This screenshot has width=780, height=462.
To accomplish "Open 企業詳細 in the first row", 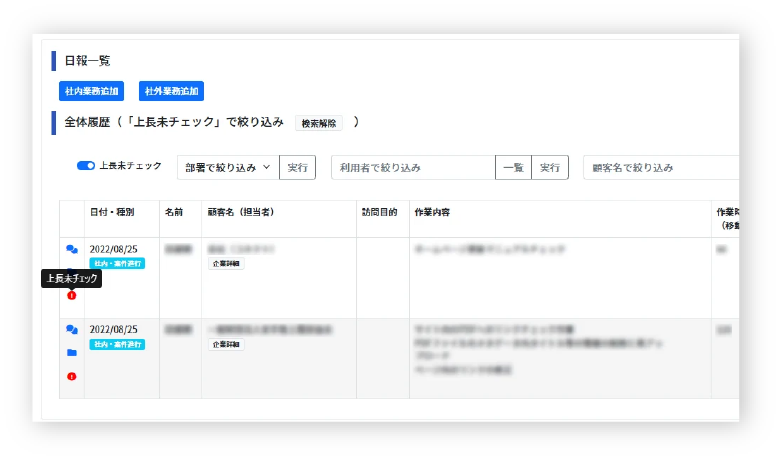I will point(226,264).
